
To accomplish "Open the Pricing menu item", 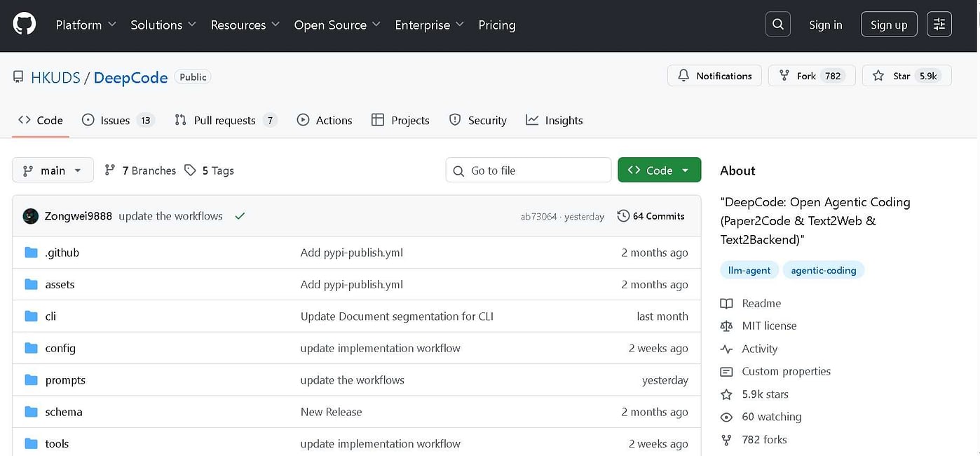I will coord(497,25).
